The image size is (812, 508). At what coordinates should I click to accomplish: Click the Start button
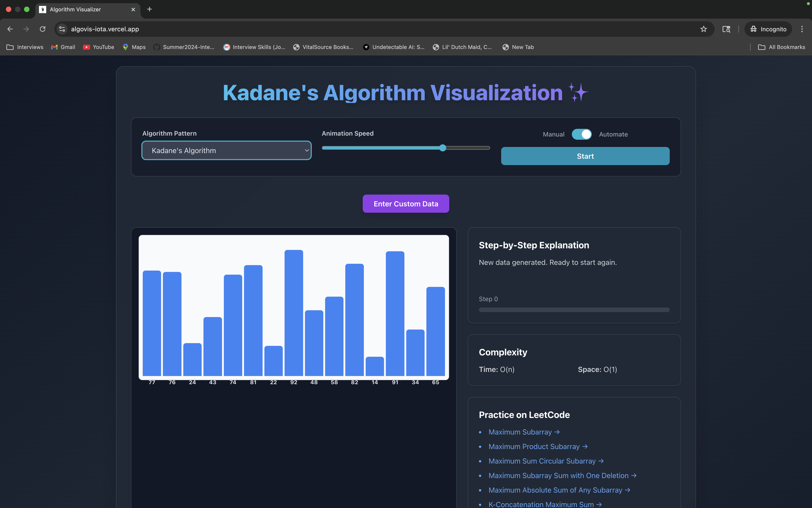coord(585,156)
